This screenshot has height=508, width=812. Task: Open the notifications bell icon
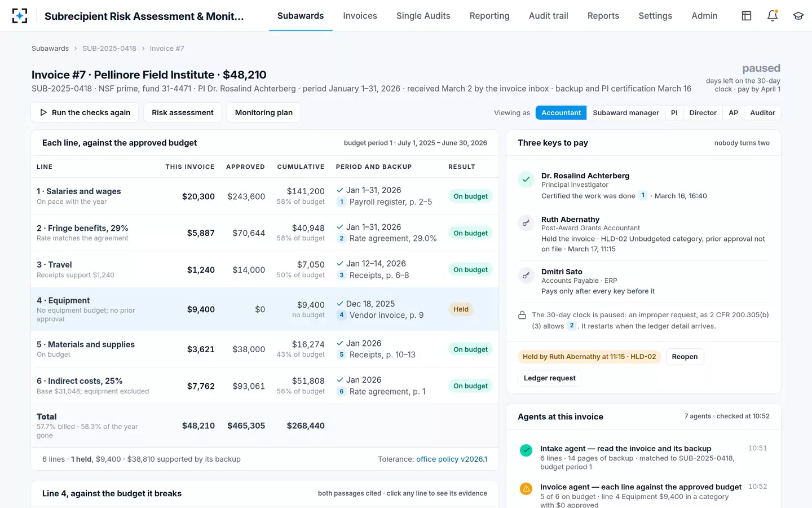point(773,16)
